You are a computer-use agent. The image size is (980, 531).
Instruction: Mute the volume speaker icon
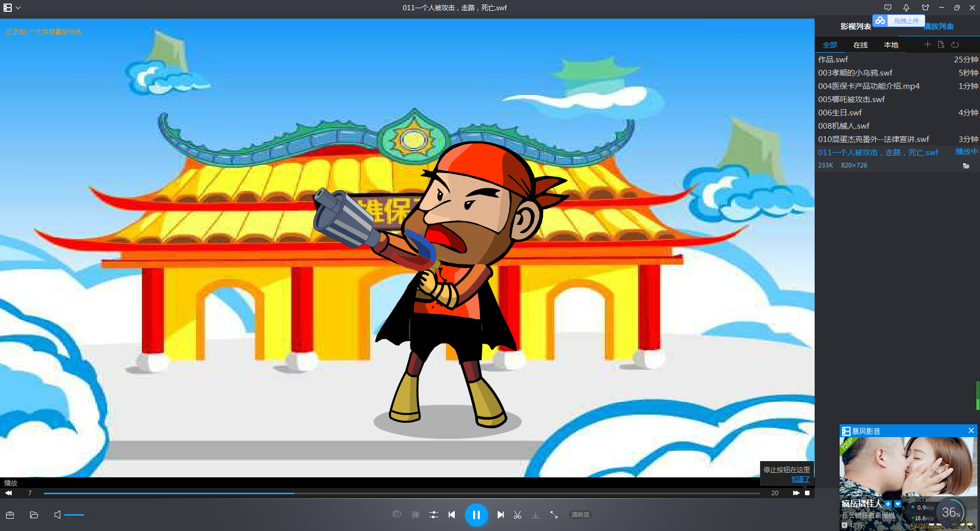coord(57,515)
